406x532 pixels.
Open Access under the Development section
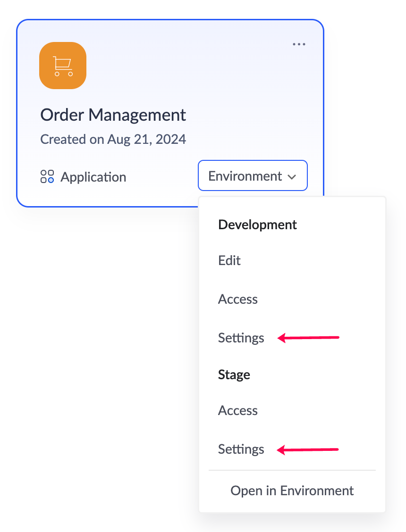[238, 299]
